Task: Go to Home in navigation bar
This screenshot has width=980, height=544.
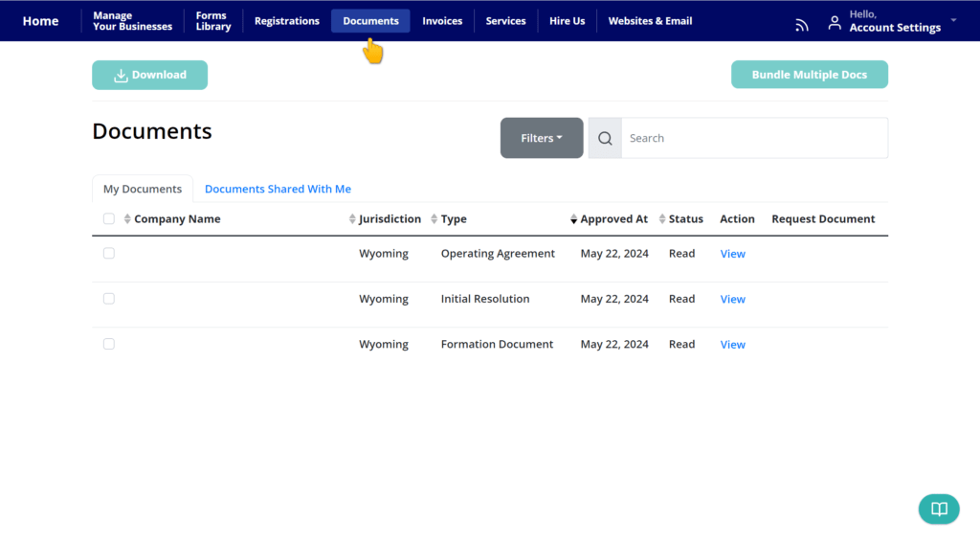Action: point(40,21)
